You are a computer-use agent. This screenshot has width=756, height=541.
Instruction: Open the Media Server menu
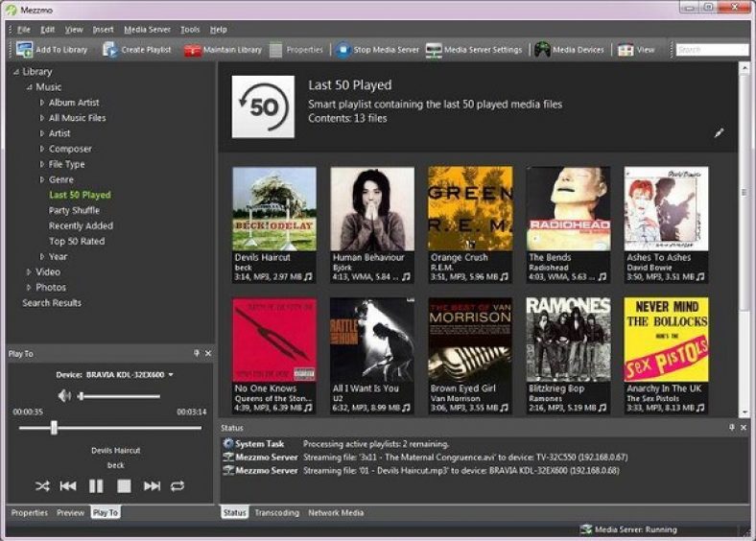[146, 30]
